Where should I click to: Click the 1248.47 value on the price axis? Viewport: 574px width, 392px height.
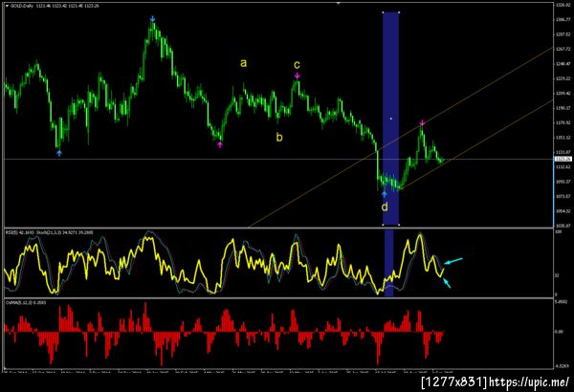pyautogui.click(x=563, y=64)
